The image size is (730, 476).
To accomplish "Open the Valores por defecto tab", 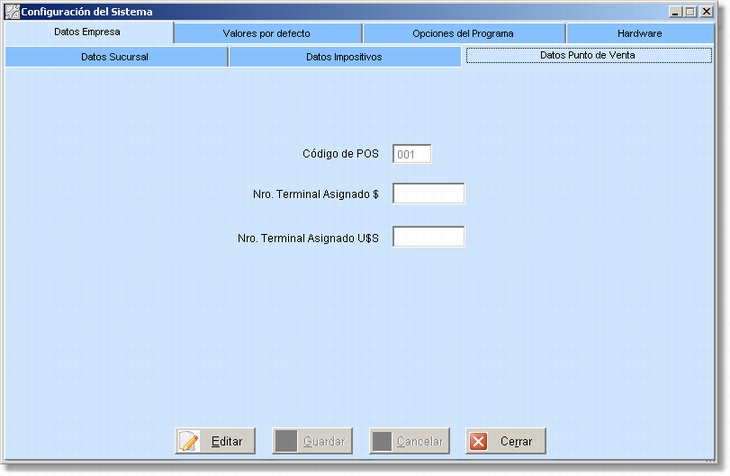I will point(266,34).
